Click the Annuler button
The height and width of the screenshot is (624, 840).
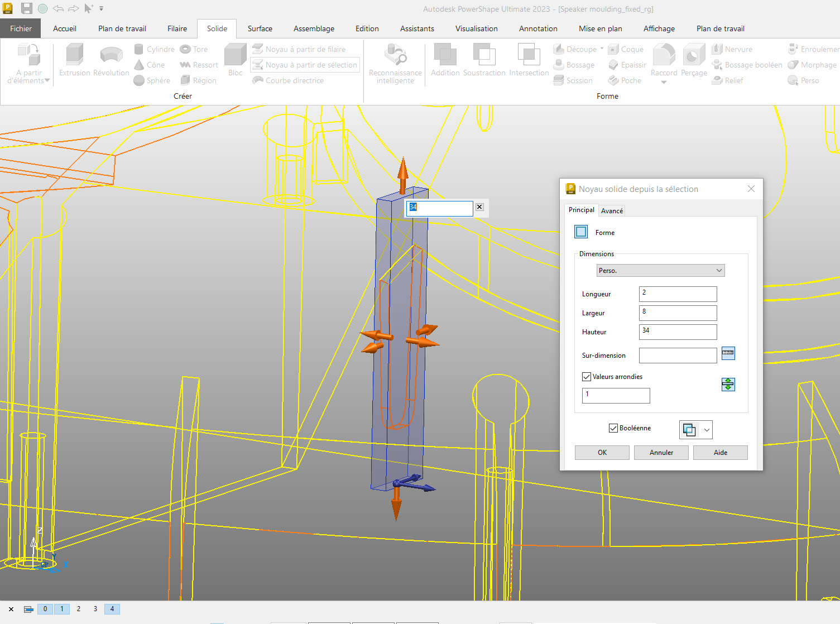661,453
